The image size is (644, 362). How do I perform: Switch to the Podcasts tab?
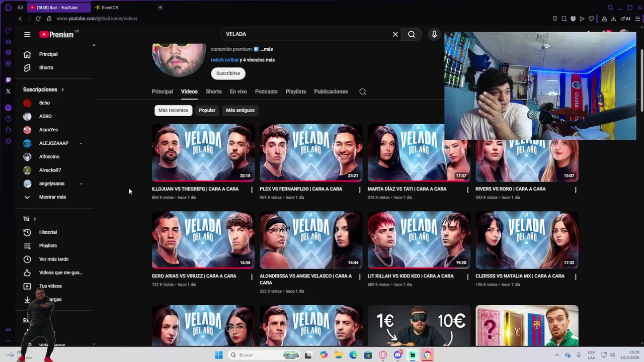[x=266, y=92]
